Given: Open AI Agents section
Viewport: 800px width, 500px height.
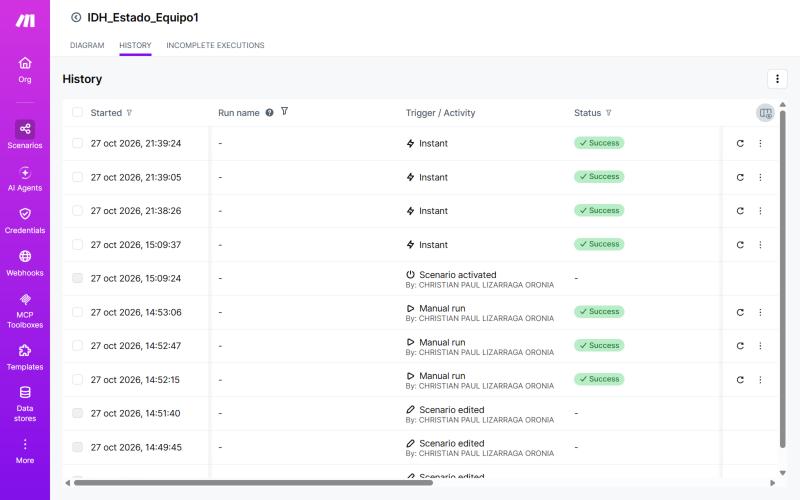Looking at the screenshot, I should pos(24,179).
